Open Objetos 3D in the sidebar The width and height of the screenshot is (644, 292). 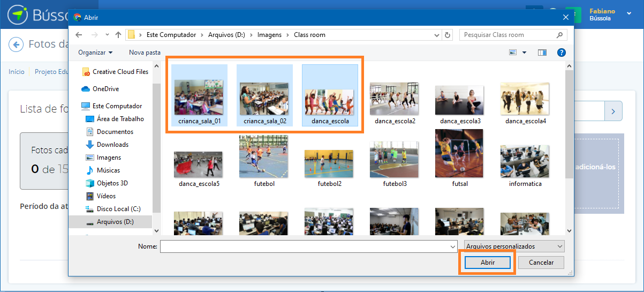[x=107, y=183]
